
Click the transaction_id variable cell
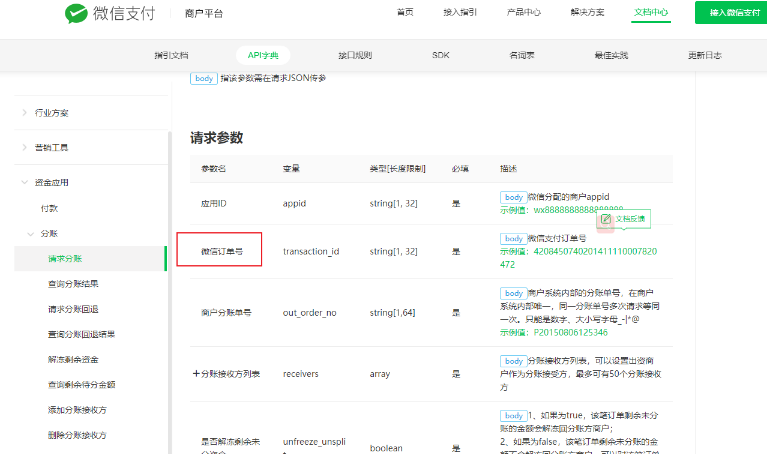[x=311, y=251]
